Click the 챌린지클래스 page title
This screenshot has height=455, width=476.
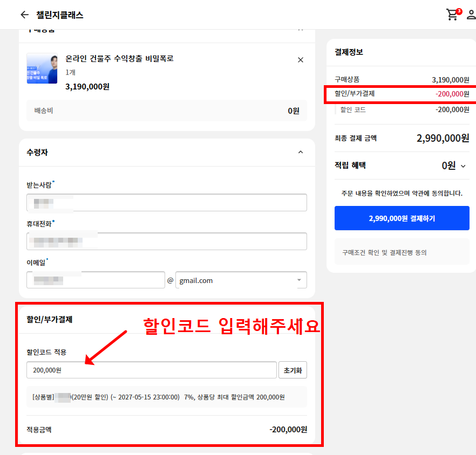(60, 15)
